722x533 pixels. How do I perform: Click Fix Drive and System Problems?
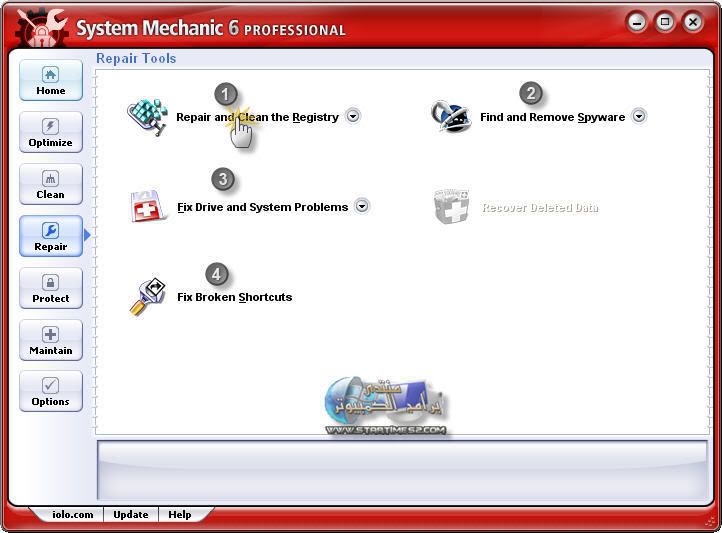tap(262, 207)
